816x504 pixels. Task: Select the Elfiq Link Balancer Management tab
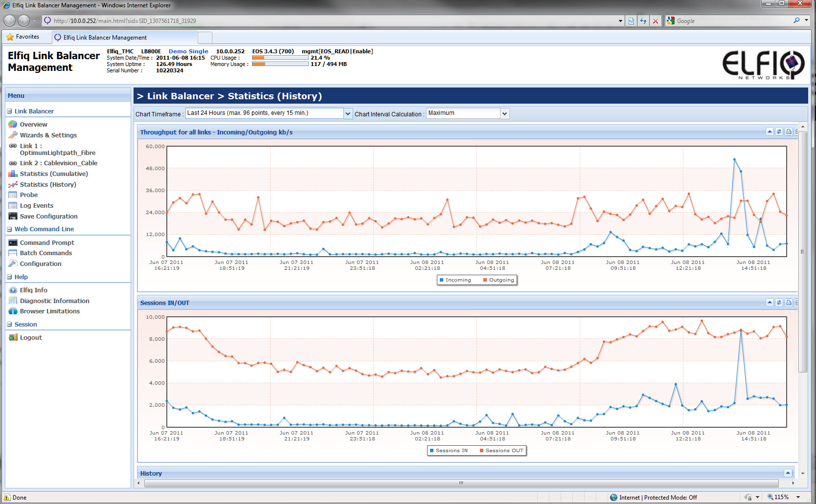tap(105, 38)
